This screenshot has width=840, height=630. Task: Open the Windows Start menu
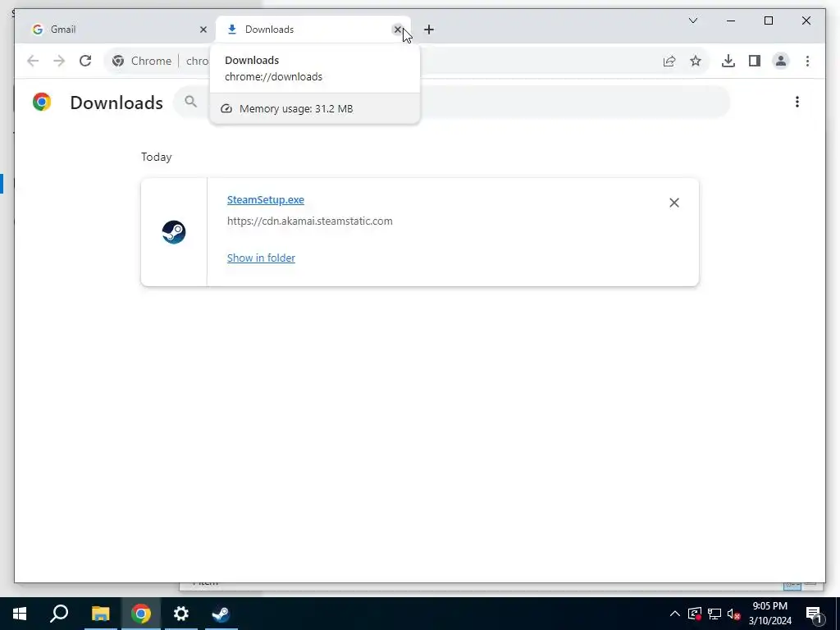[20, 614]
